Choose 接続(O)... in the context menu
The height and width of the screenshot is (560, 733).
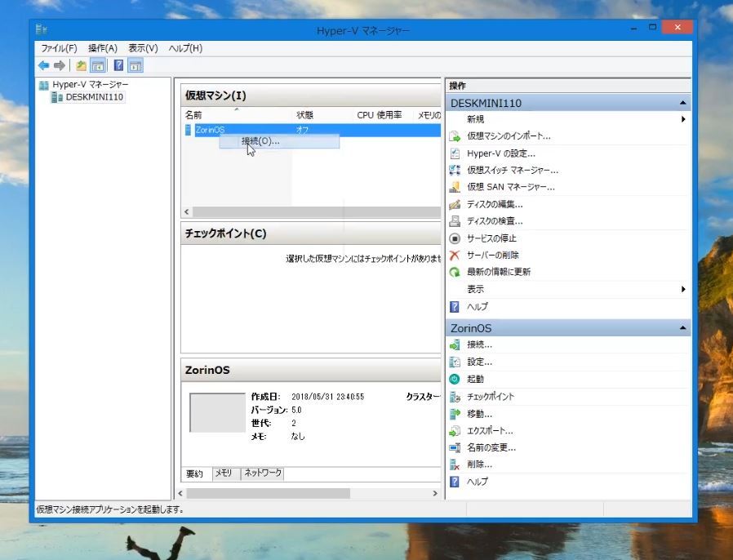click(260, 141)
